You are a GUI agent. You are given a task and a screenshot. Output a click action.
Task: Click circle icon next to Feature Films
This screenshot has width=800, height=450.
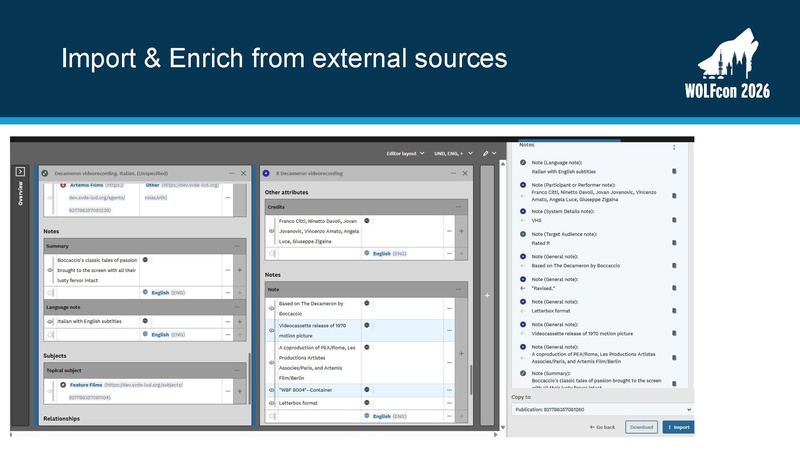click(63, 385)
